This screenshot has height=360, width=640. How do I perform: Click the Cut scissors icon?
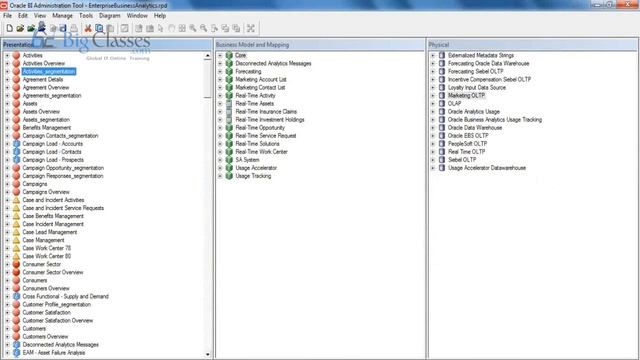88,28
